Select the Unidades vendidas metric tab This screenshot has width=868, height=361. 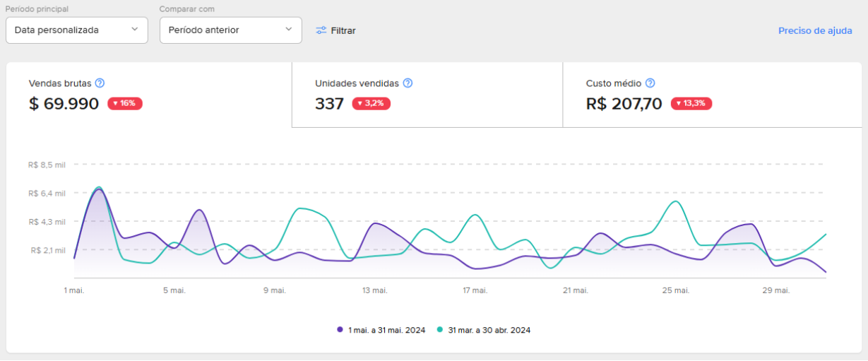tap(427, 95)
